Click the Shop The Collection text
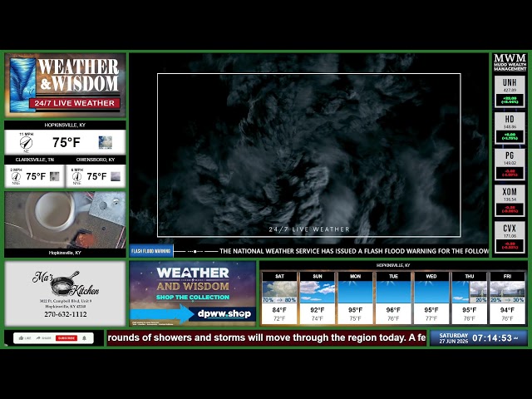The width and height of the screenshot is (532, 399). pyautogui.click(x=193, y=298)
